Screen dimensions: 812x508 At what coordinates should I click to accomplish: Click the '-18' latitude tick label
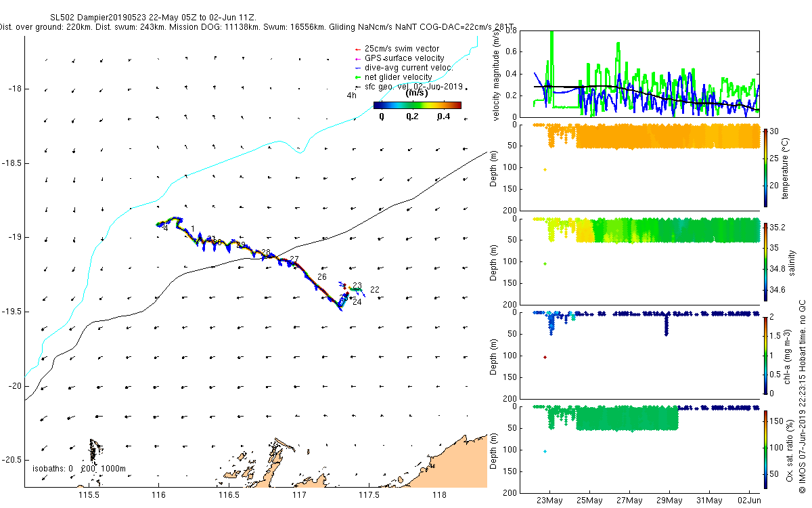coord(14,89)
